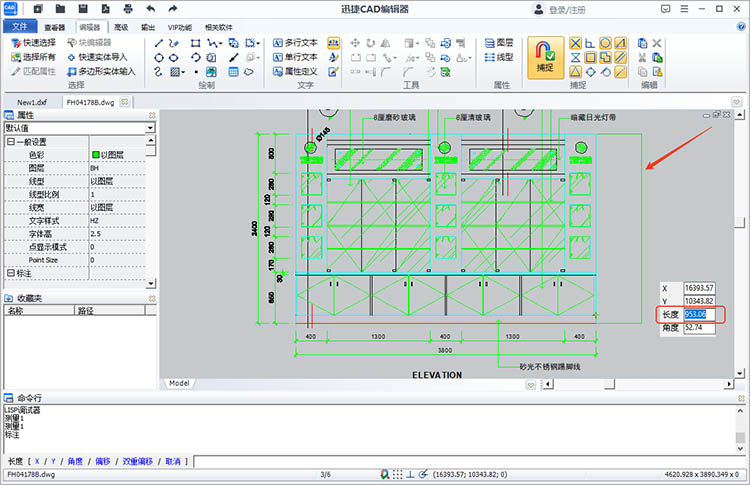Image resolution: width=750 pixels, height=485 pixels.
Task: Click the Move tool icon in tools group
Action: [x=355, y=44]
